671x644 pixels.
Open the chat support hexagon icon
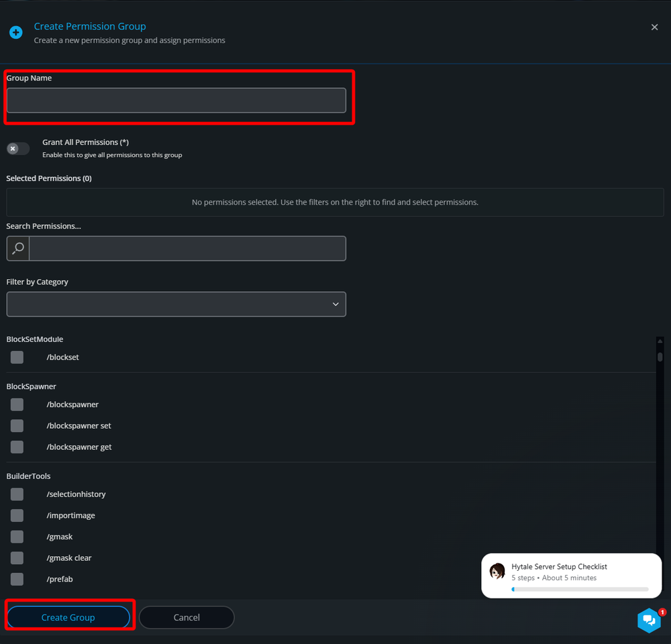(649, 621)
